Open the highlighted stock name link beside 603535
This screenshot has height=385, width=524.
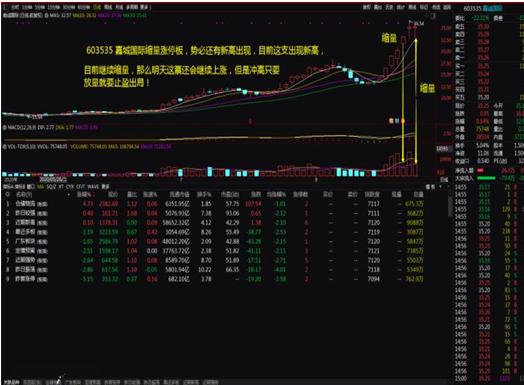[x=492, y=8]
